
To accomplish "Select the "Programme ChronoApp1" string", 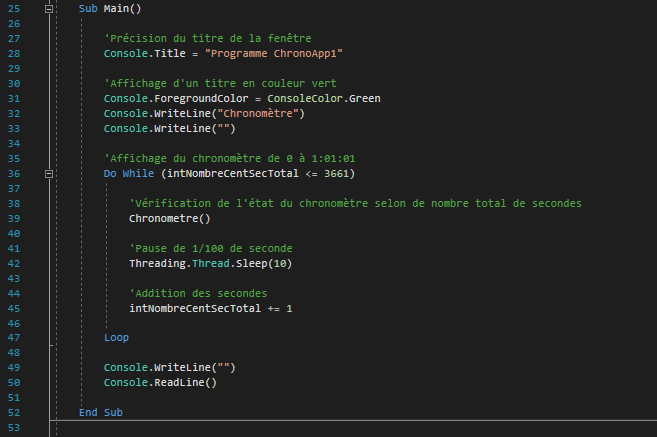I will tap(274, 54).
